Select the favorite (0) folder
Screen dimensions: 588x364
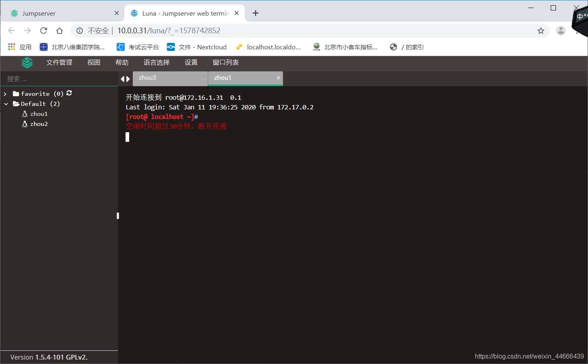42,94
